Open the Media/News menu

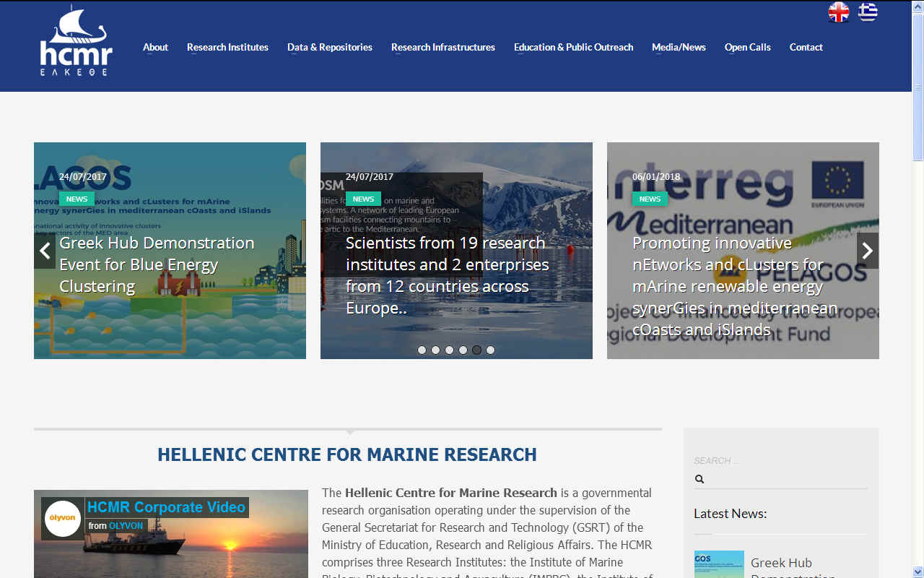click(x=679, y=47)
